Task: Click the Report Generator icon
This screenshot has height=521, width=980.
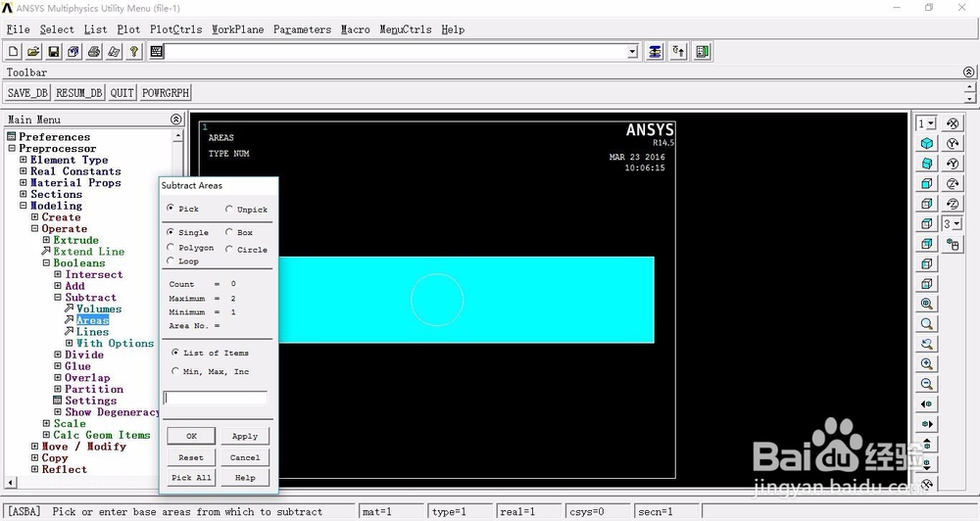Action: tap(114, 52)
